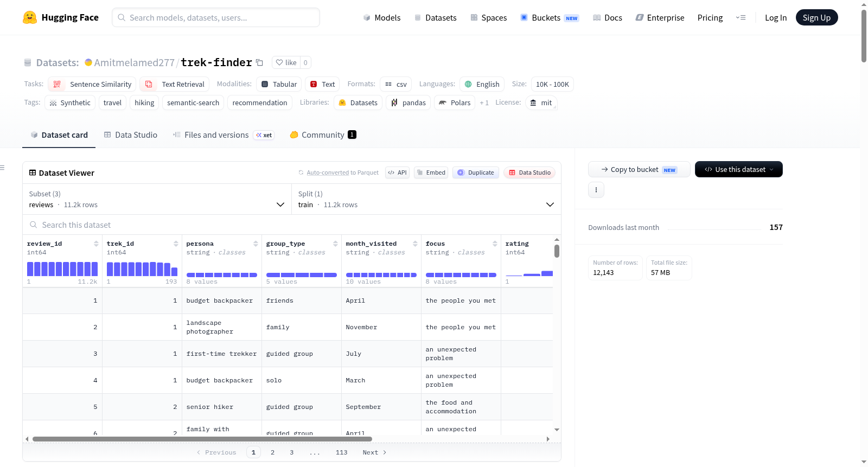Image resolution: width=868 pixels, height=467 pixels.
Task: Sort the group_type column
Action: coord(335,244)
